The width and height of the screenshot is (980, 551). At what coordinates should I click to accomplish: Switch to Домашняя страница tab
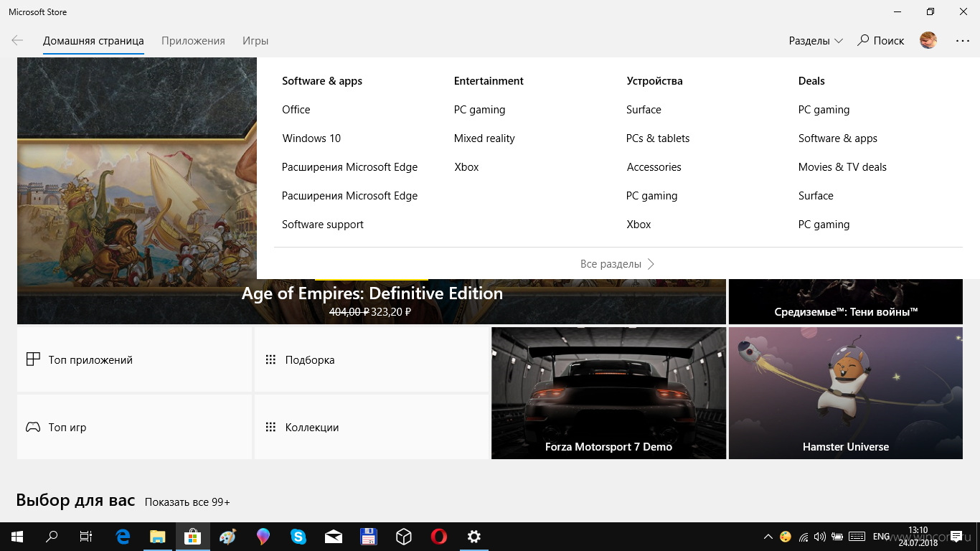93,41
